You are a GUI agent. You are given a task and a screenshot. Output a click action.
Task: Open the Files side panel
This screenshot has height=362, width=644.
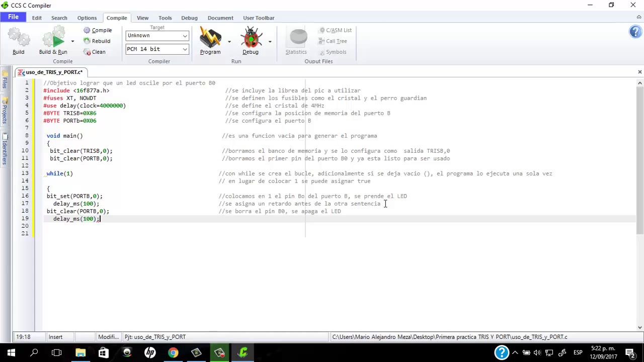pos(5,79)
